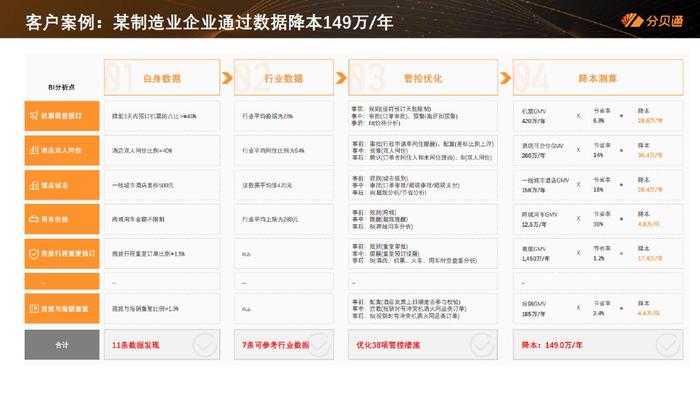The image size is (700, 394).
Task: Open the 01 自身数据 column header
Action: point(162,77)
